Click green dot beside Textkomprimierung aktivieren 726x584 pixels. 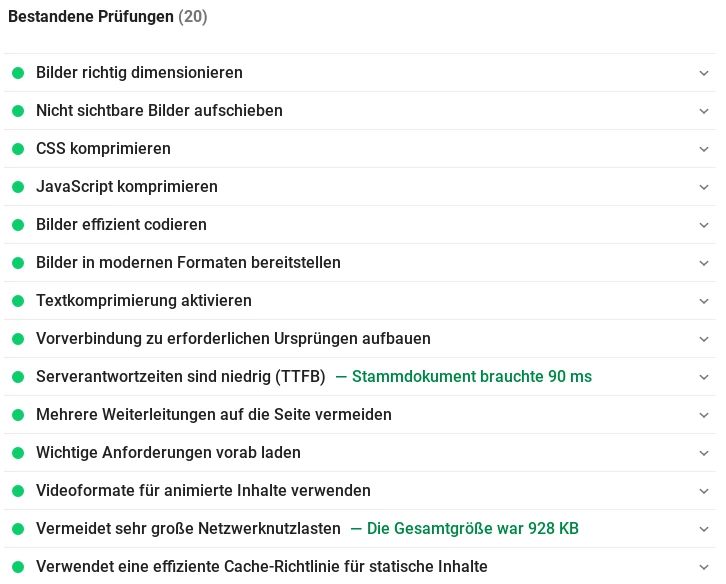tap(18, 301)
